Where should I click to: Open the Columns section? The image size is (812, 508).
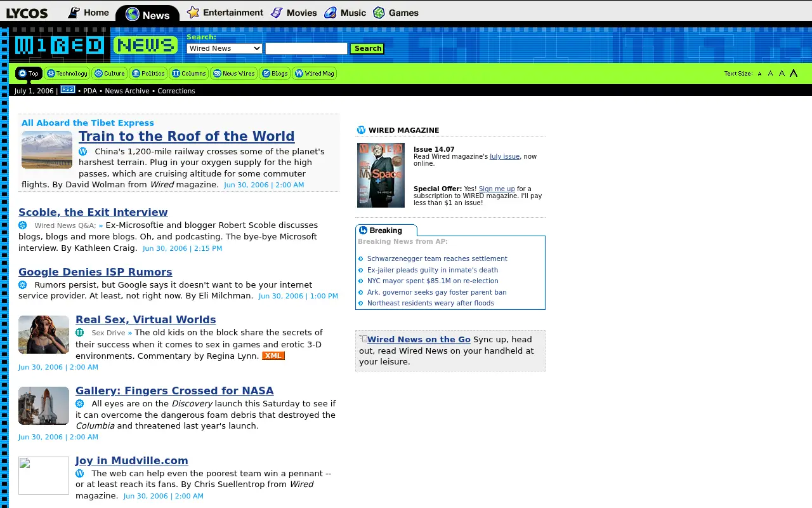pos(189,74)
